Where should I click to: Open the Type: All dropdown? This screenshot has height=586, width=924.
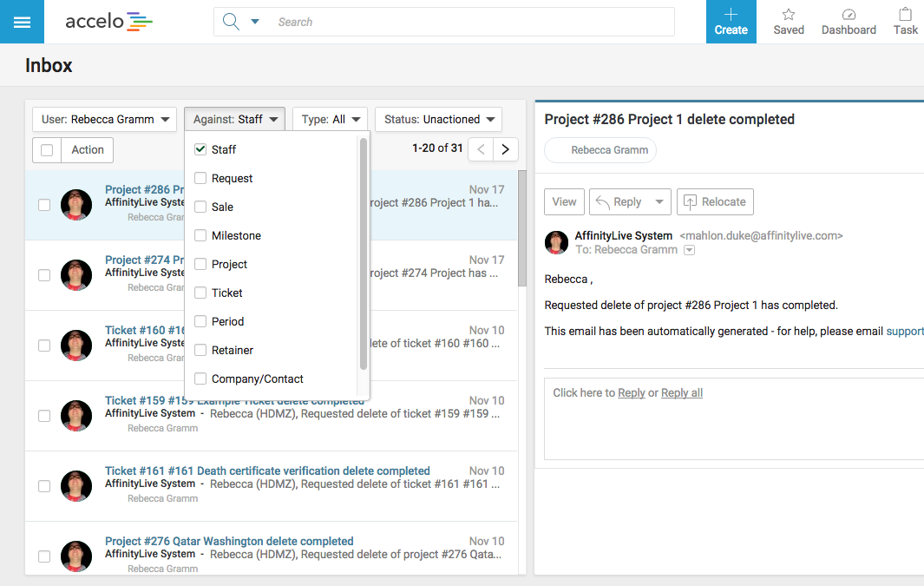click(330, 119)
